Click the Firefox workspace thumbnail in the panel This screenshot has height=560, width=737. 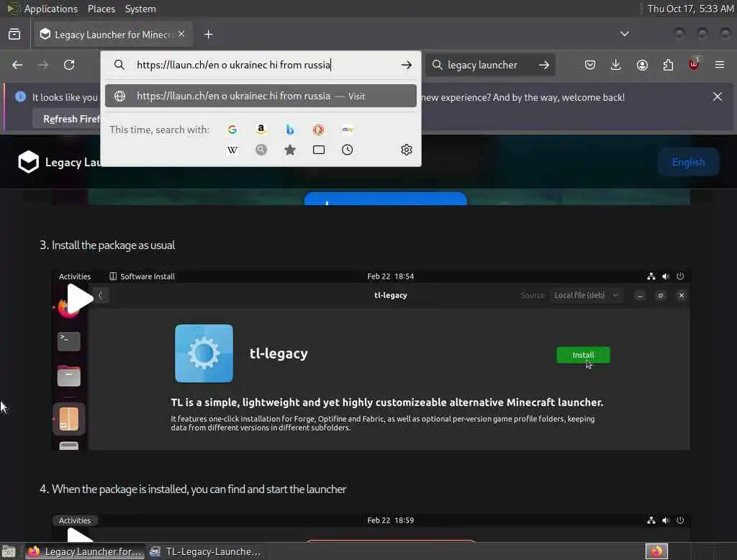[x=656, y=551]
